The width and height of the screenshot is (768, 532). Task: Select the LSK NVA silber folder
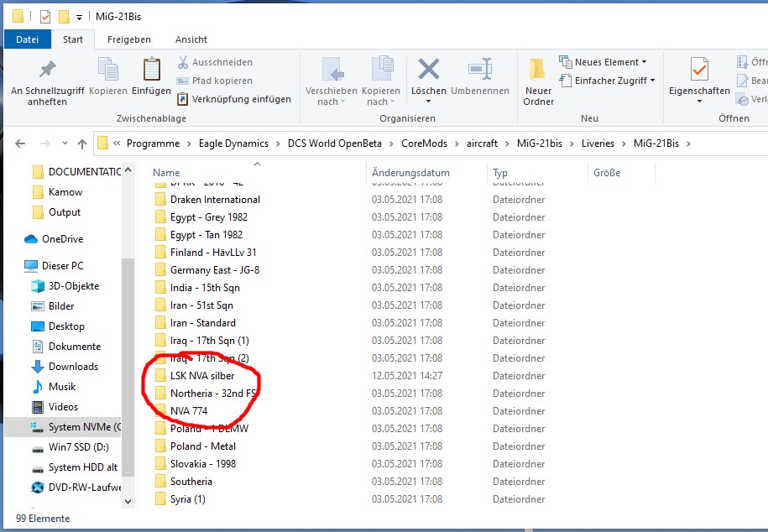point(195,376)
